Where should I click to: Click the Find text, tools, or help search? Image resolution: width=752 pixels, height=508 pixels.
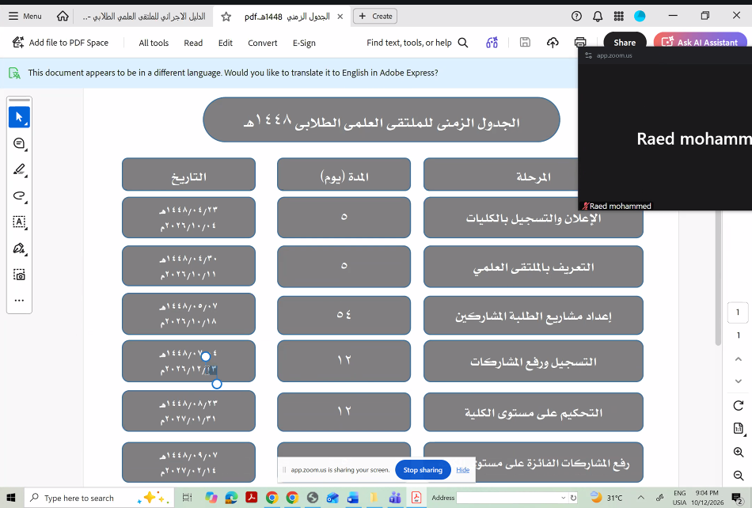coord(417,43)
